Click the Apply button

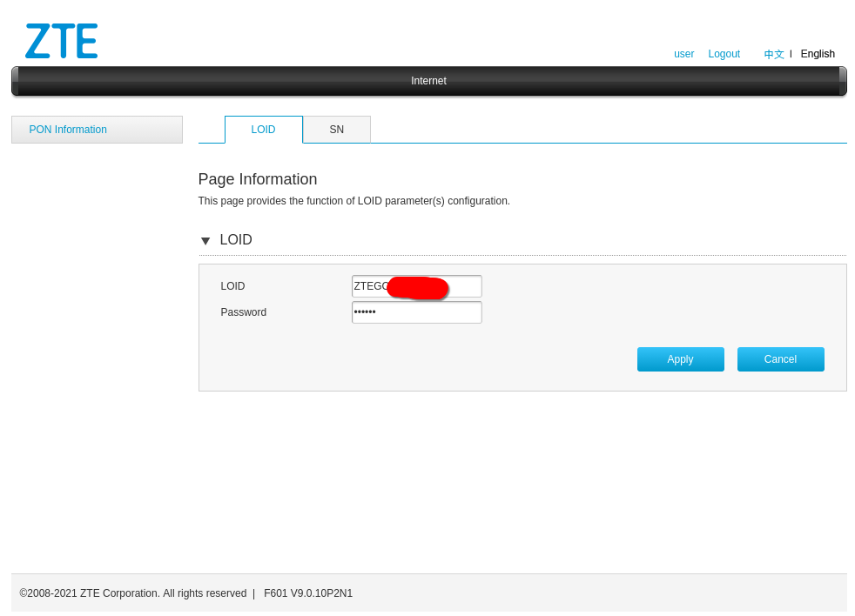(x=681, y=359)
